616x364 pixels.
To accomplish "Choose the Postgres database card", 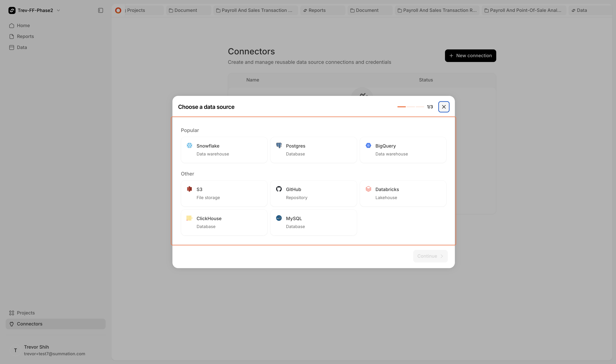I will click(313, 150).
